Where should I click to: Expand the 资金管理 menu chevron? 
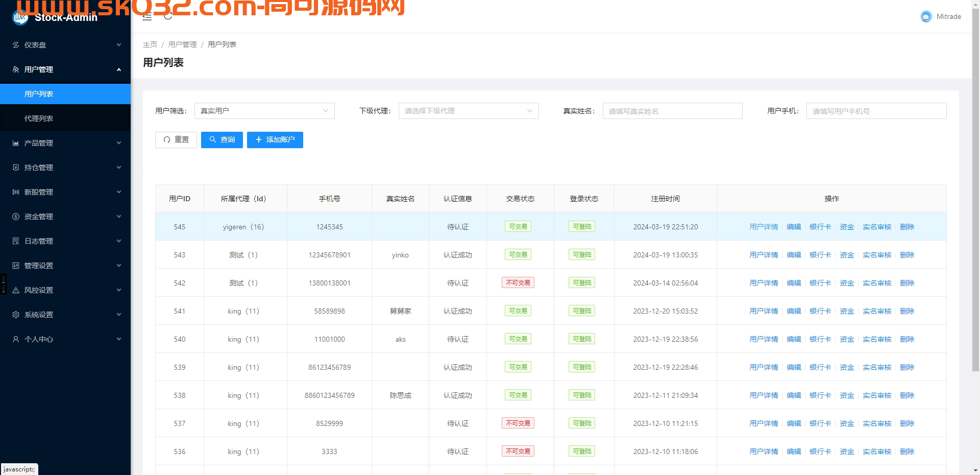119,217
